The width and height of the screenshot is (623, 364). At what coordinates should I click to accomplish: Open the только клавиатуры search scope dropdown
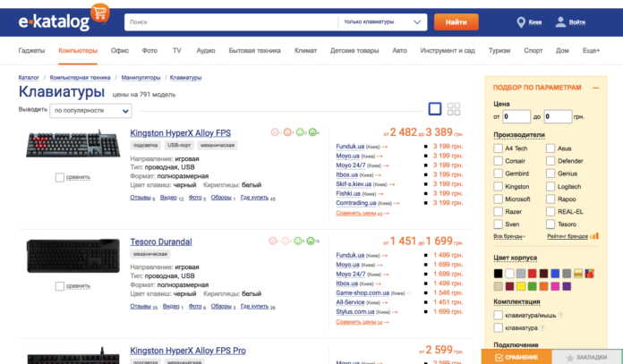coord(382,22)
